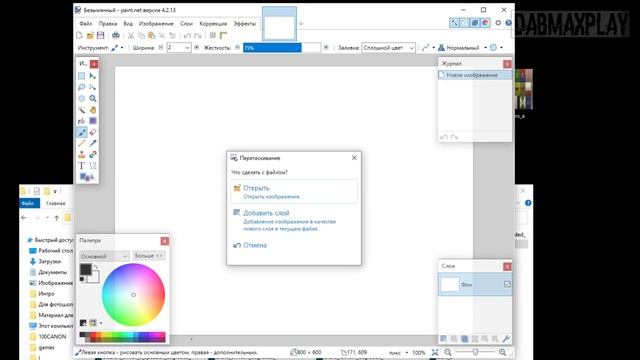Select the Magic Wand tool
Image resolution: width=640 pixels, height=360 pixels.
click(x=82, y=110)
